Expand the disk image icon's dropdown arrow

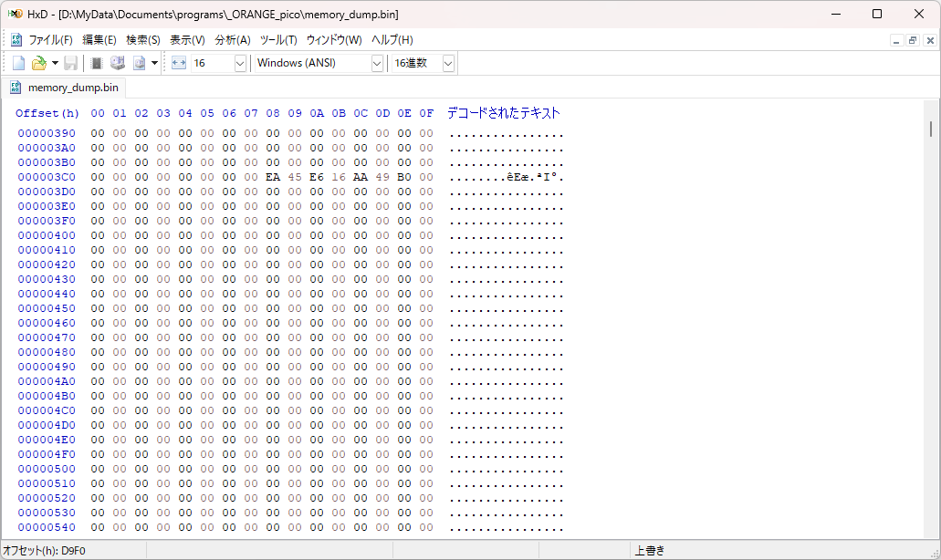(154, 62)
